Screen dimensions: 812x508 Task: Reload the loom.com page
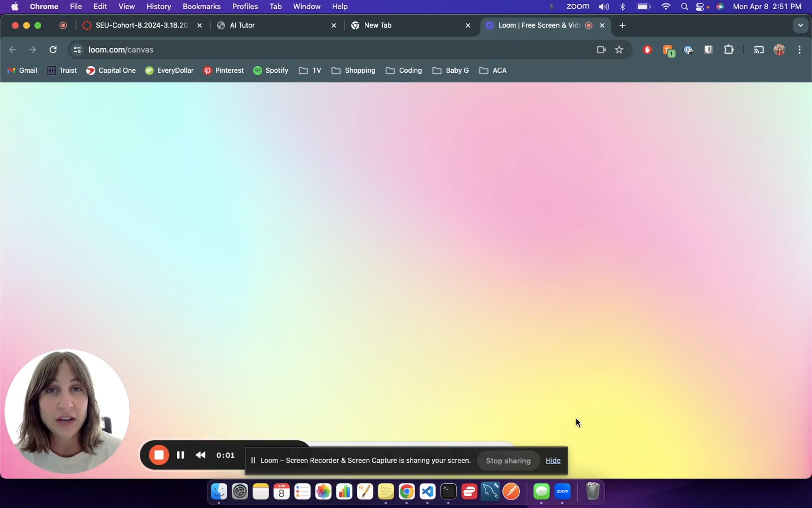53,50
